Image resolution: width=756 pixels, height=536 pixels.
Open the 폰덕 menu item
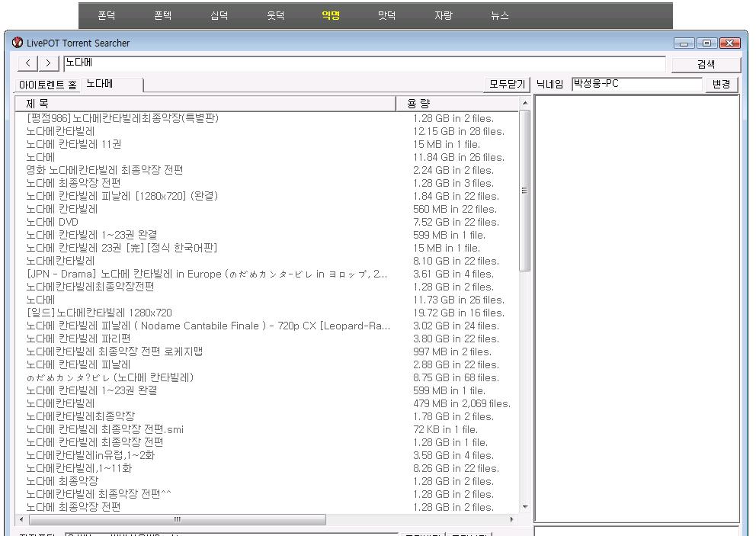107,15
